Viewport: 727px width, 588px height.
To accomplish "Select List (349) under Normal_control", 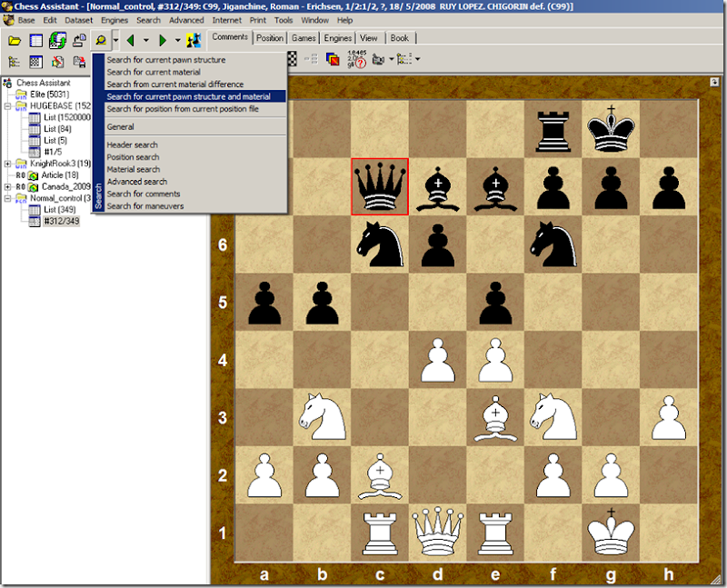I will [59, 210].
